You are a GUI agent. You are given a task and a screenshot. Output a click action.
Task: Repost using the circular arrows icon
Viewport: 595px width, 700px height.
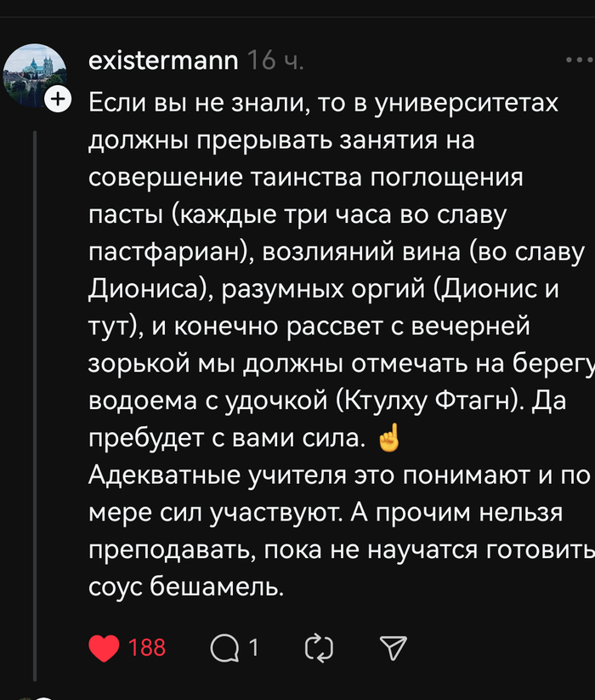tap(318, 648)
